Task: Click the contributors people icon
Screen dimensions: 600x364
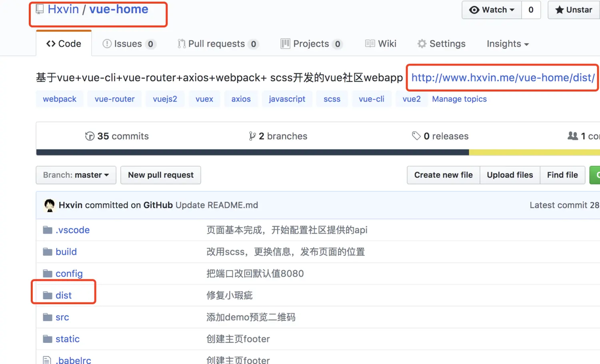Action: pos(573,136)
